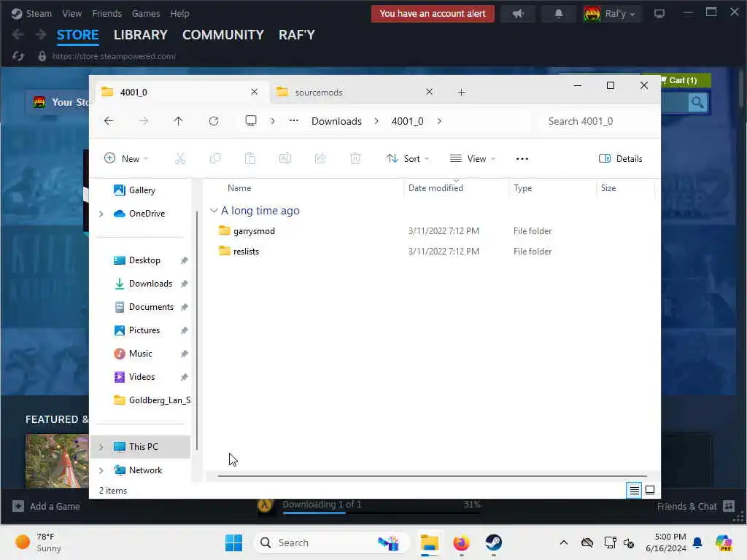Switch to the LIBRARY tab in Steam
747x560 pixels.
coord(141,35)
